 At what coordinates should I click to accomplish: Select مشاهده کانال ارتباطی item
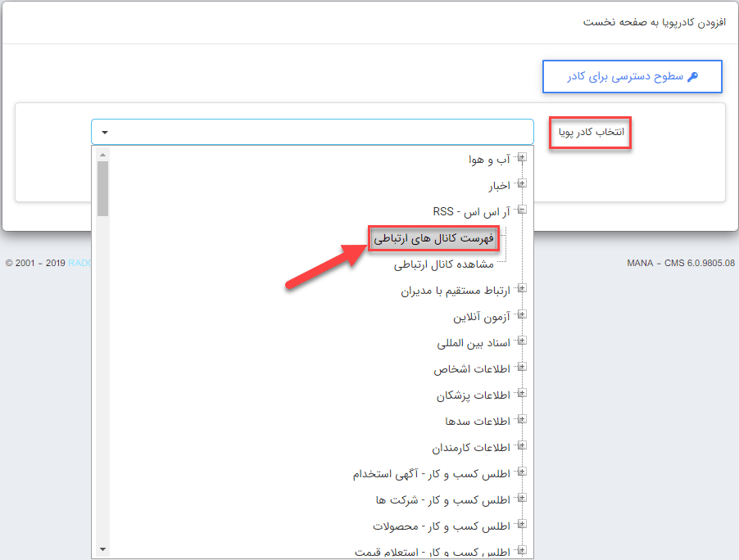point(443,264)
